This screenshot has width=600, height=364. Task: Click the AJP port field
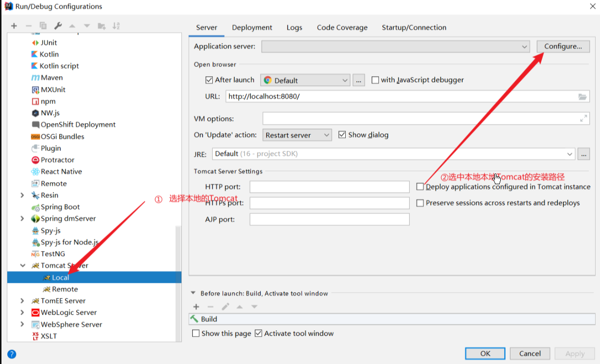point(330,219)
